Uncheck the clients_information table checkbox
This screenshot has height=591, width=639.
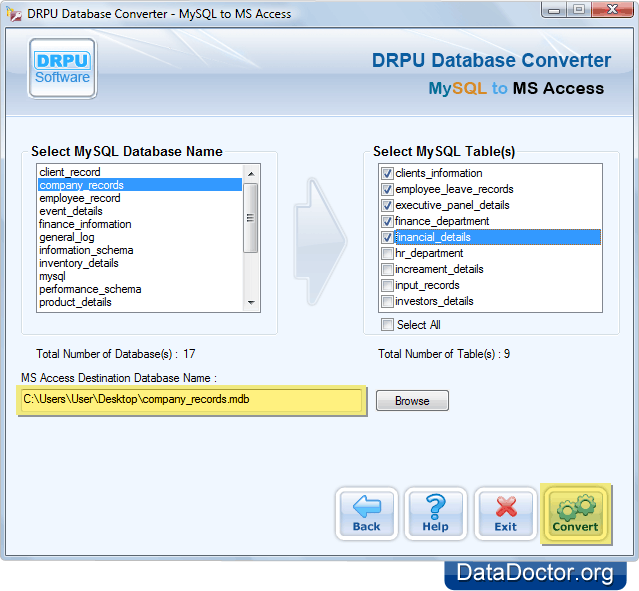pos(387,173)
